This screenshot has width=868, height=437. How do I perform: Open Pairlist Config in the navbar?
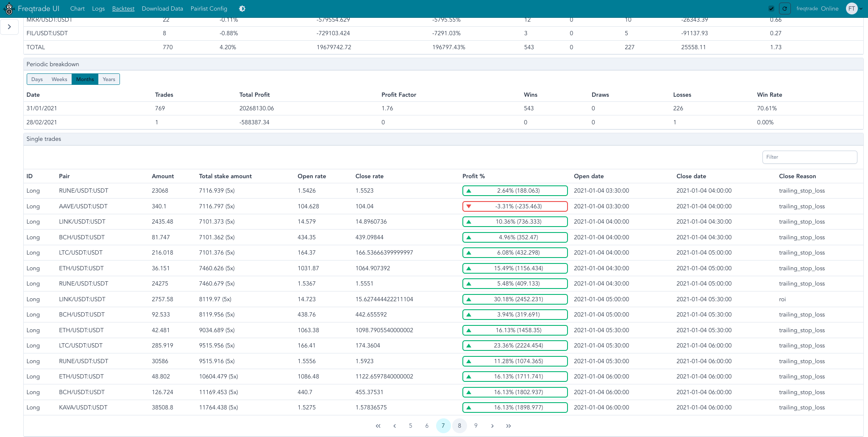point(209,8)
